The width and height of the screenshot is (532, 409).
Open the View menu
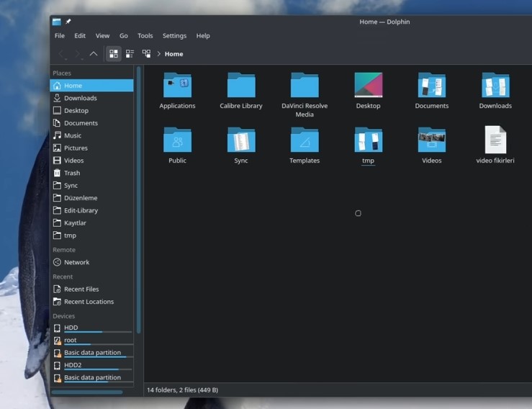click(102, 35)
